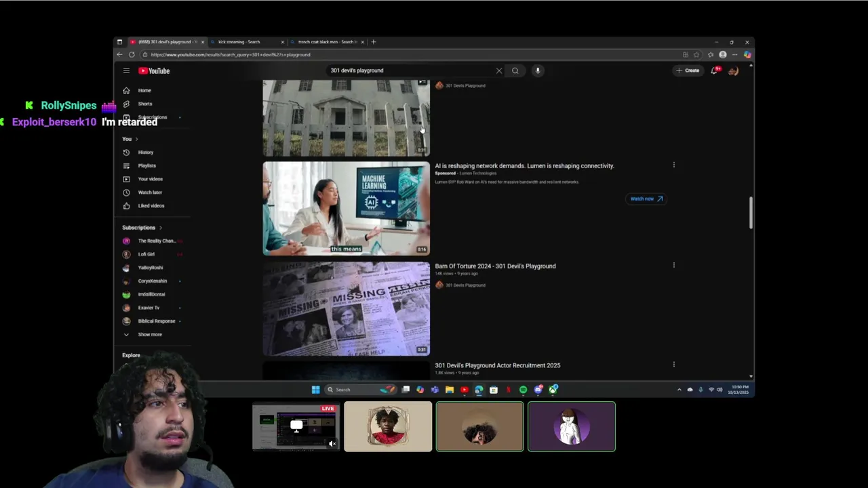Go to Home in sidebar
Screen dimensions: 868x488
[x=144, y=90]
